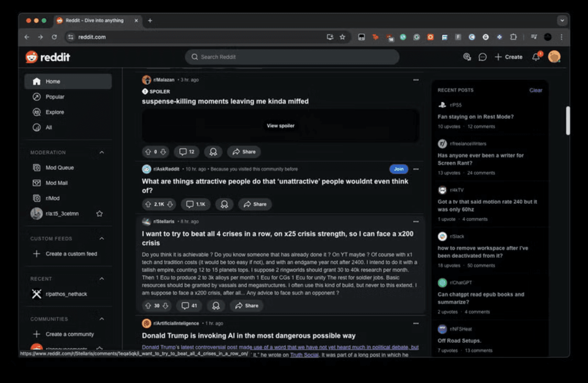Open a new browser tab
Viewport: 588px width, 383px height.
point(150,20)
